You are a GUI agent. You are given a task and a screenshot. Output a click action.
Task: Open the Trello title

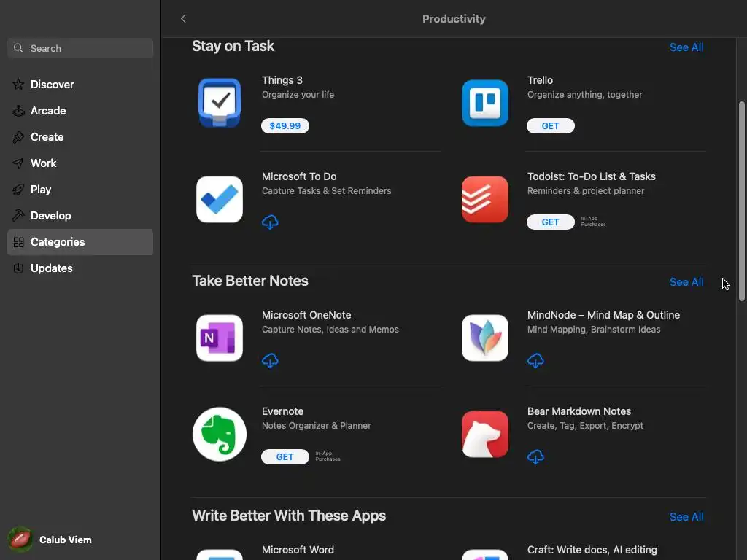[540, 80]
